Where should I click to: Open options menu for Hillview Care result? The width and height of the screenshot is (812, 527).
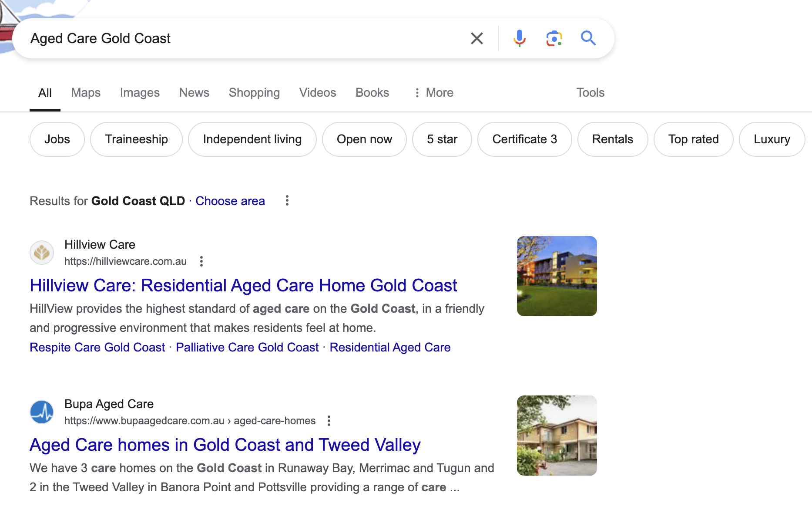[x=201, y=261]
